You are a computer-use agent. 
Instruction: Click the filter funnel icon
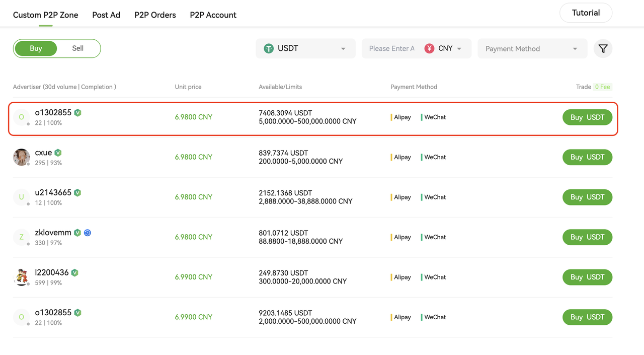(x=603, y=49)
